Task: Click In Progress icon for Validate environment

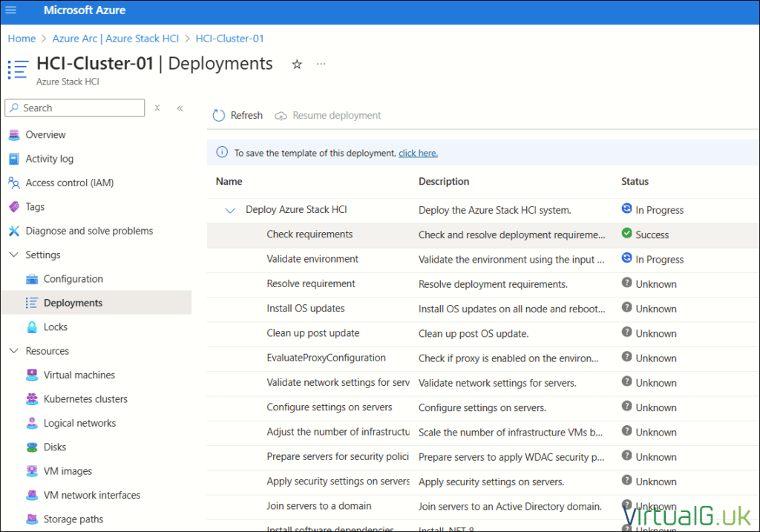Action: click(x=626, y=257)
